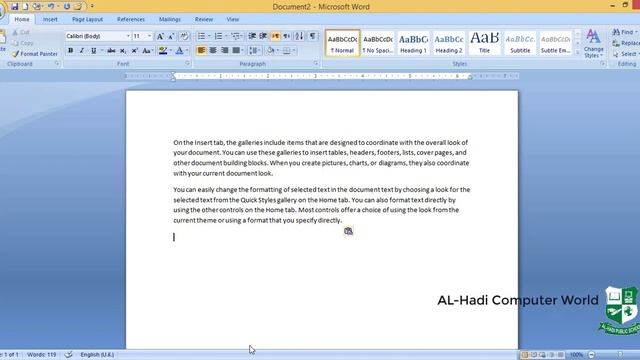
Task: Apply the Heading 2 style
Action: click(x=449, y=43)
